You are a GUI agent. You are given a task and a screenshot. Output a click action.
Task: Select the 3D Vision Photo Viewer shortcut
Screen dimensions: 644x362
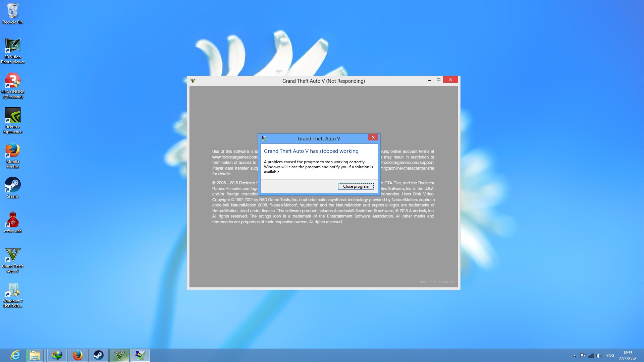(13, 51)
